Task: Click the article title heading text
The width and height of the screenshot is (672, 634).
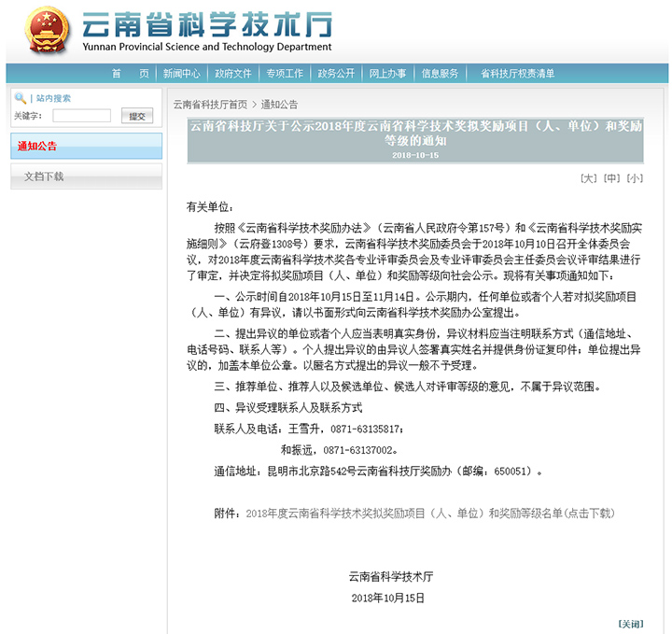Action: click(x=415, y=134)
